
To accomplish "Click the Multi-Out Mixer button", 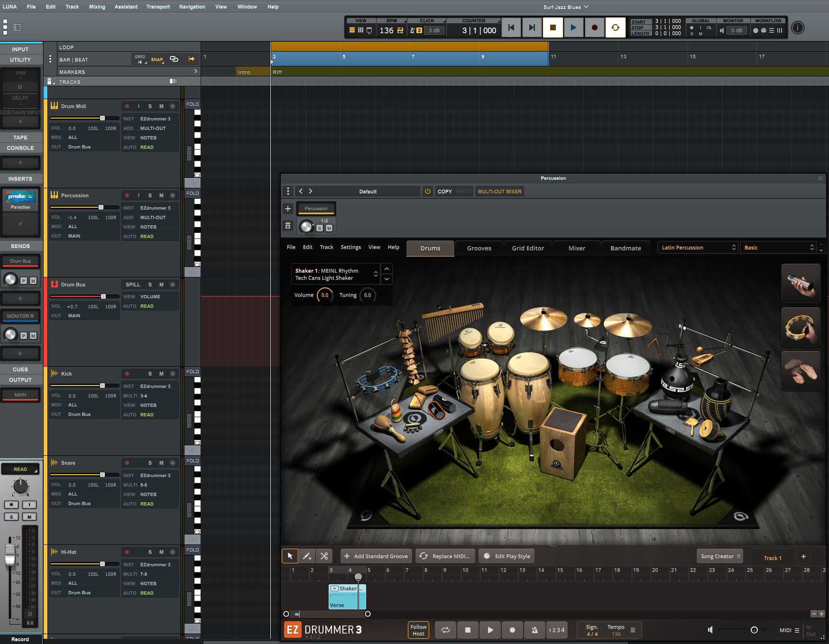I will [x=499, y=192].
